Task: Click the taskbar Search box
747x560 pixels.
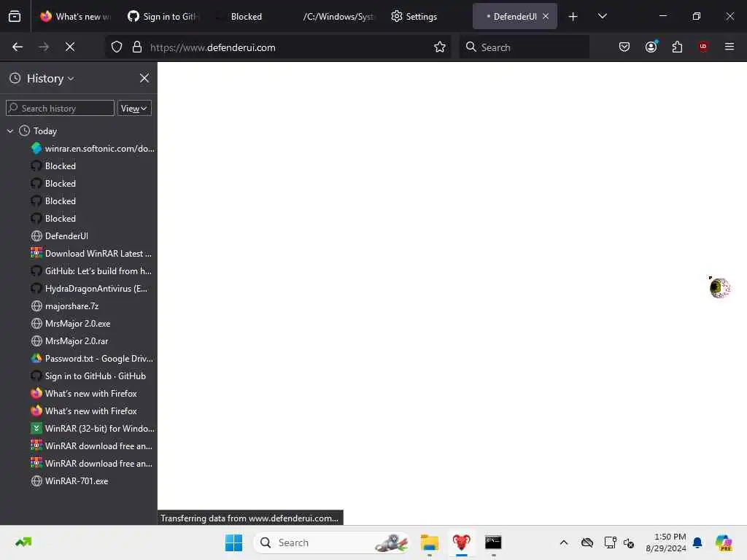Action: 332,542
